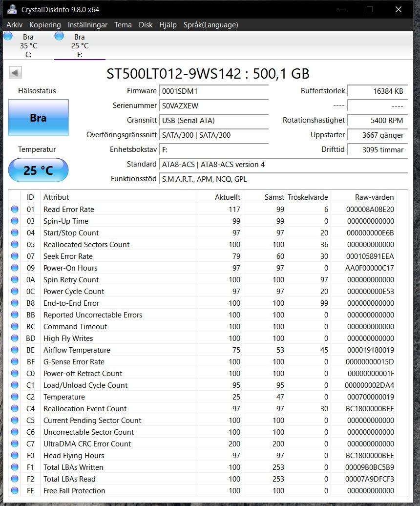Click the blue status orb for drive C:
The width and height of the screenshot is (420, 506).
(x=8, y=36)
